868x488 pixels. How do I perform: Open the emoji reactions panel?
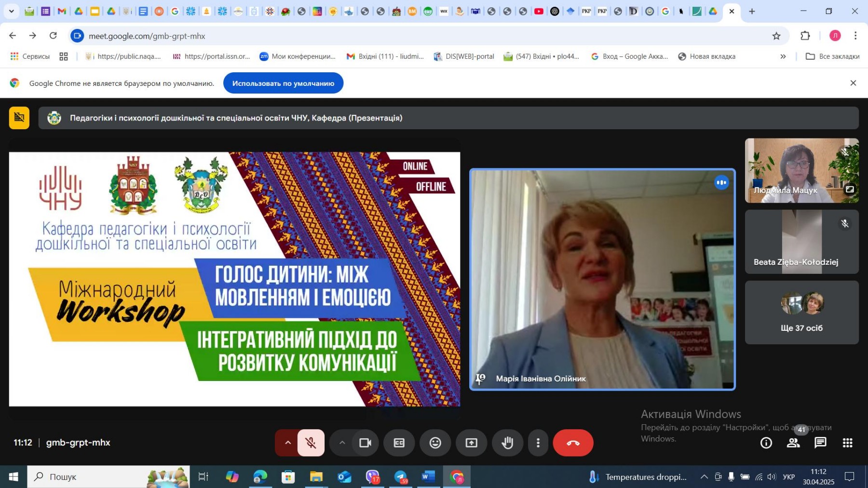tap(435, 443)
